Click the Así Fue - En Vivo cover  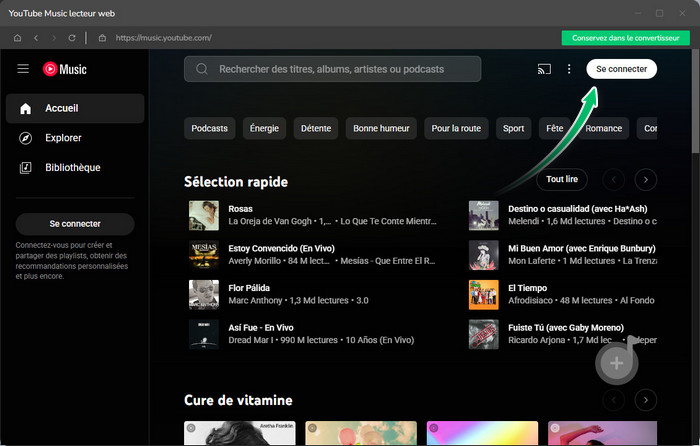coord(204,334)
